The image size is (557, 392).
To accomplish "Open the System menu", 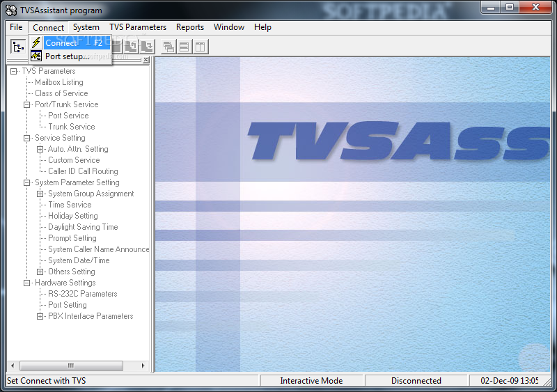I will [86, 27].
